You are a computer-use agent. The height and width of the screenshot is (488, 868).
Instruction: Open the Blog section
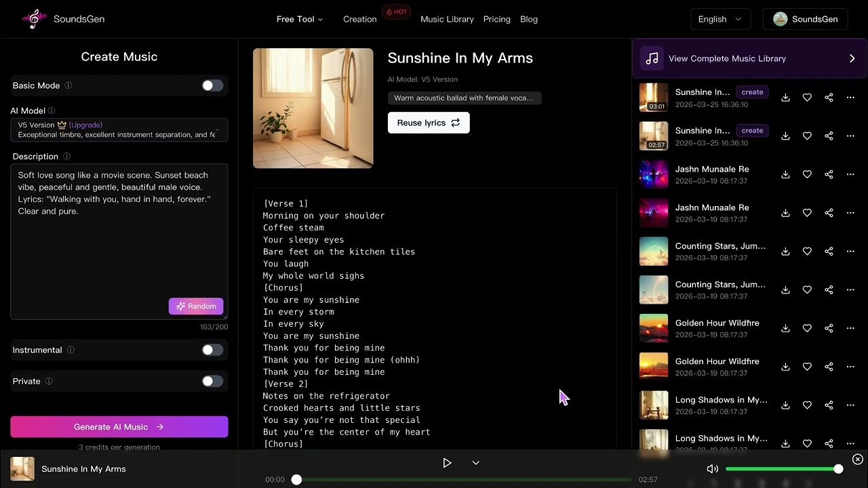pos(529,19)
